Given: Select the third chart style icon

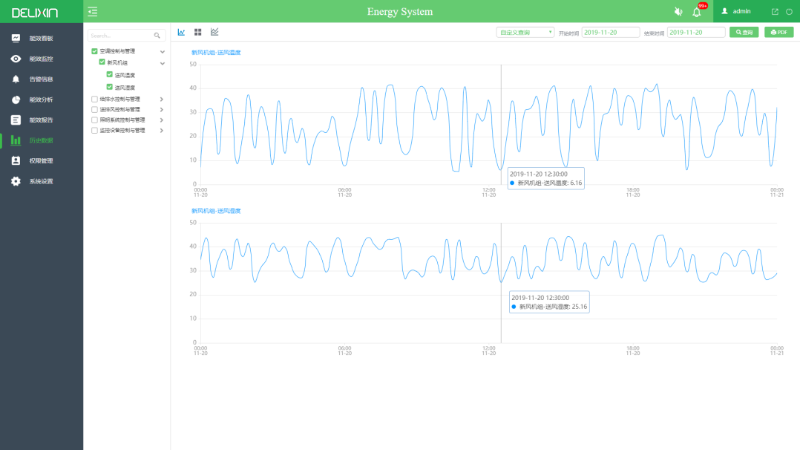Looking at the screenshot, I should pos(214,32).
